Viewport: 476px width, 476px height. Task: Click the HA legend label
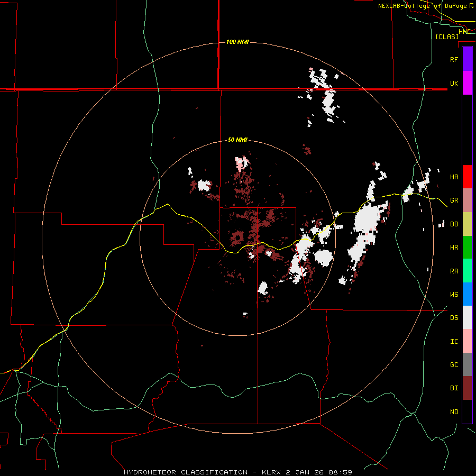tap(454, 177)
